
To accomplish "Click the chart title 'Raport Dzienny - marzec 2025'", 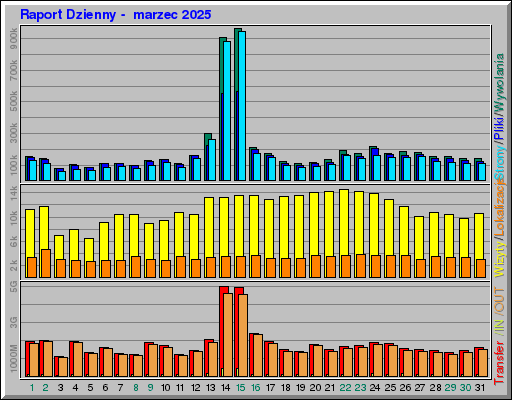I will tap(115, 15).
